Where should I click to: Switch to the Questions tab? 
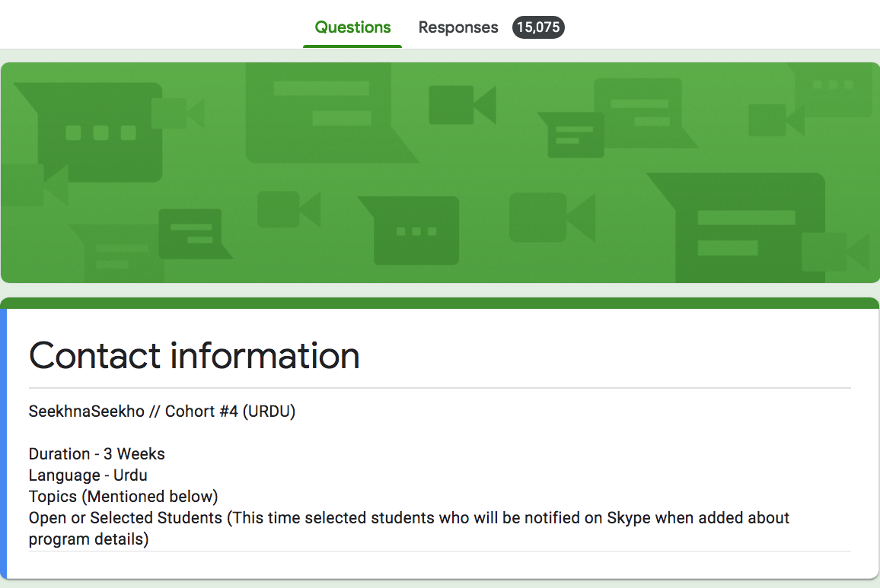pyautogui.click(x=352, y=27)
